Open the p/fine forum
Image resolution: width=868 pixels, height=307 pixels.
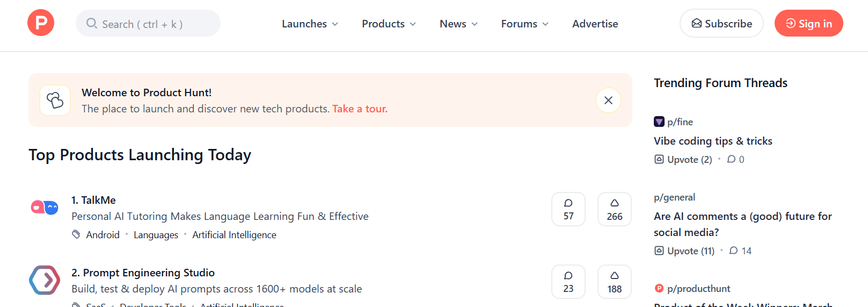click(680, 122)
